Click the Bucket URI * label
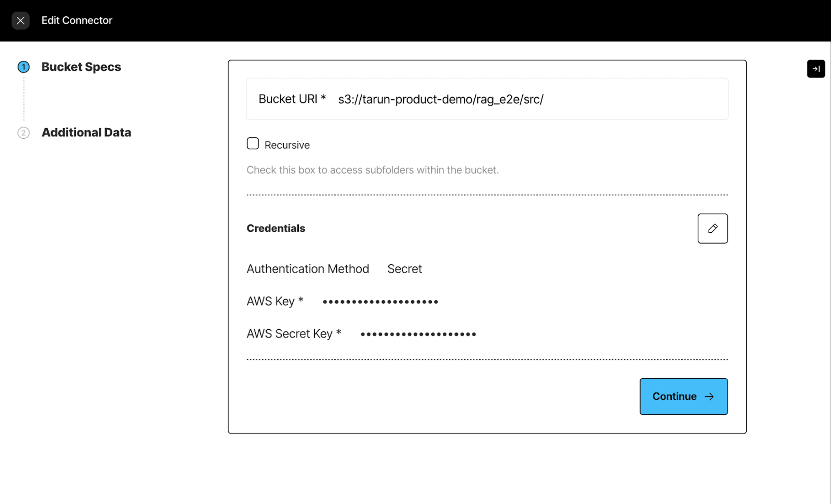This screenshot has height=504, width=831. (292, 99)
